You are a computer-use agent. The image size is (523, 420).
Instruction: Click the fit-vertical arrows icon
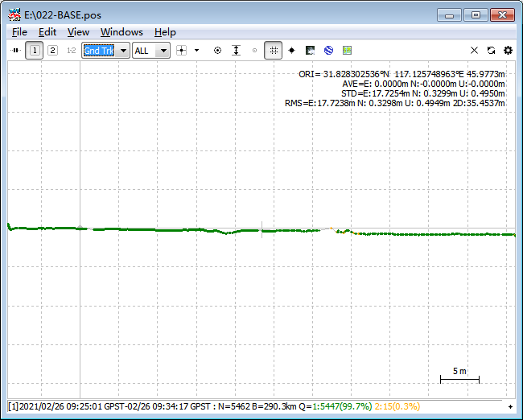coord(236,51)
